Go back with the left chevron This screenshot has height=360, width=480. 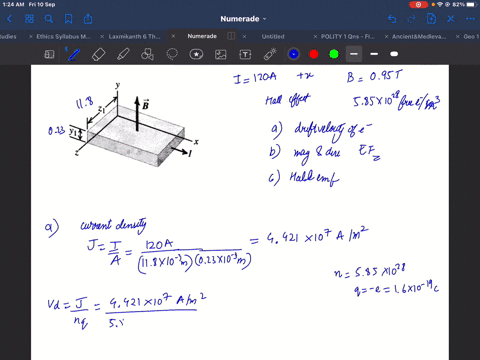[x=9, y=19]
